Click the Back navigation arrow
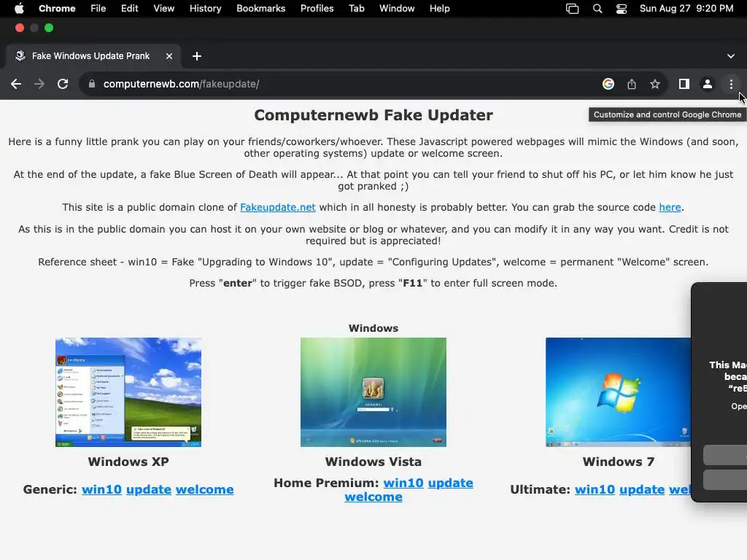 pos(16,85)
